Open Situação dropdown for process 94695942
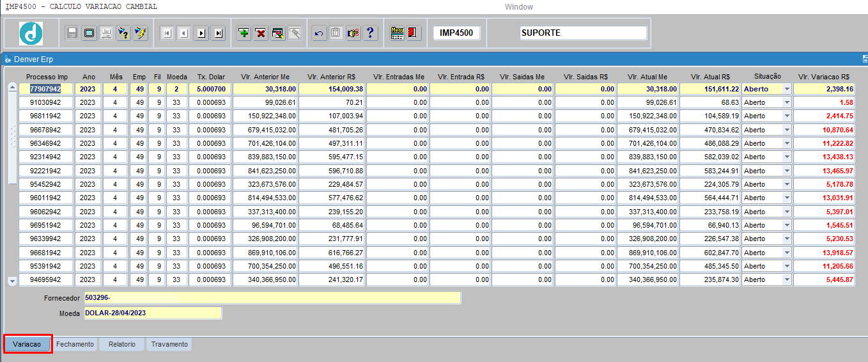868x362 pixels. (787, 279)
